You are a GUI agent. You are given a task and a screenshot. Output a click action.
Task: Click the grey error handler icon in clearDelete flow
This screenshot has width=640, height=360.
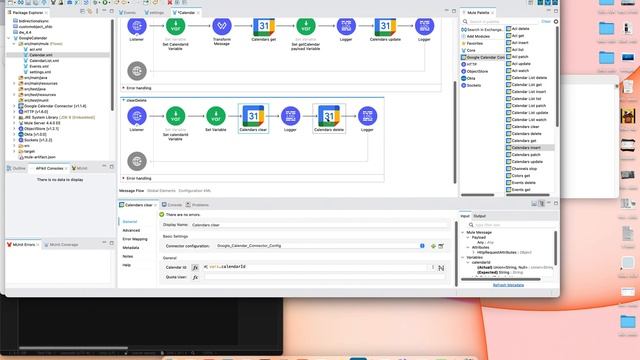(137, 161)
